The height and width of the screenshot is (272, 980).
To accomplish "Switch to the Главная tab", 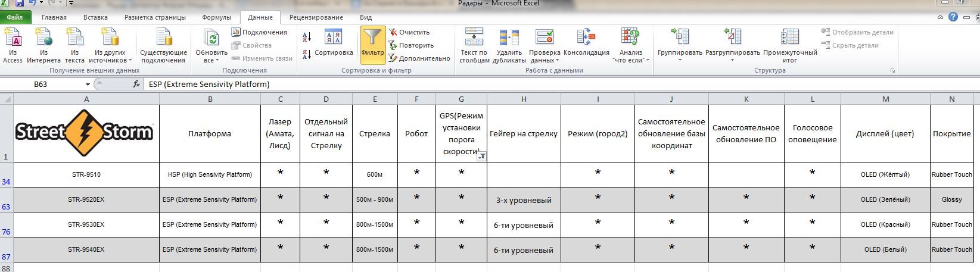I will (54, 17).
